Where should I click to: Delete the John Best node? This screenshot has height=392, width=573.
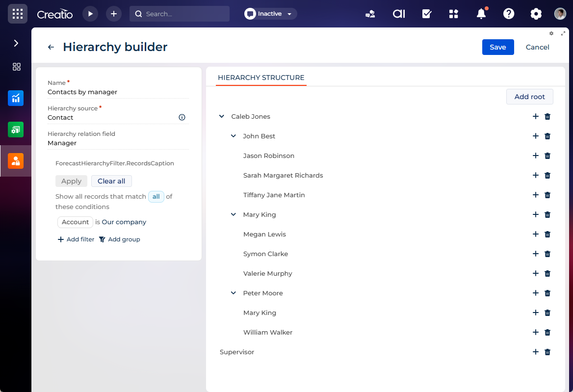tap(547, 136)
